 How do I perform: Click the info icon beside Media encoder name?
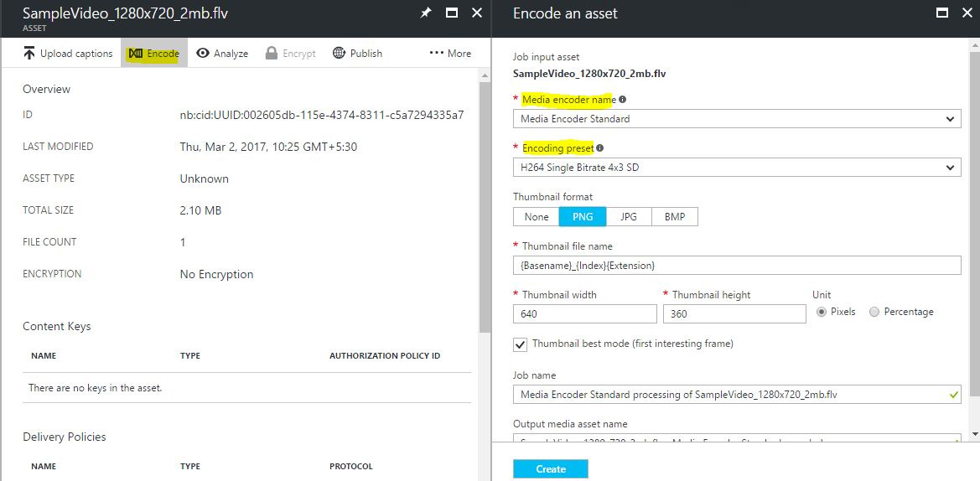(x=622, y=100)
